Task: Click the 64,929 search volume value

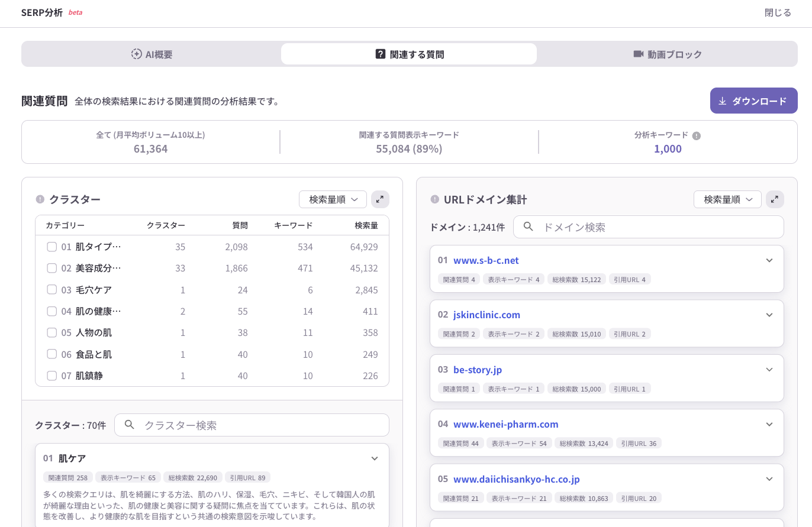Action: pos(364,247)
